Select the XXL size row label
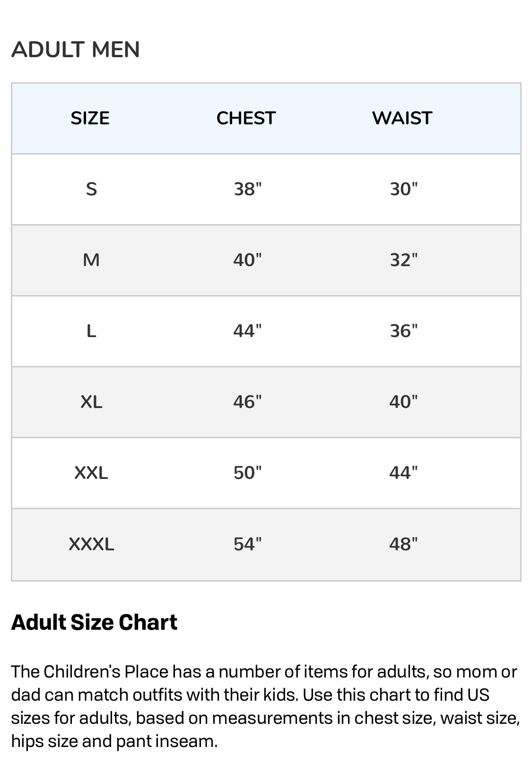The height and width of the screenshot is (782, 532). 91,473
